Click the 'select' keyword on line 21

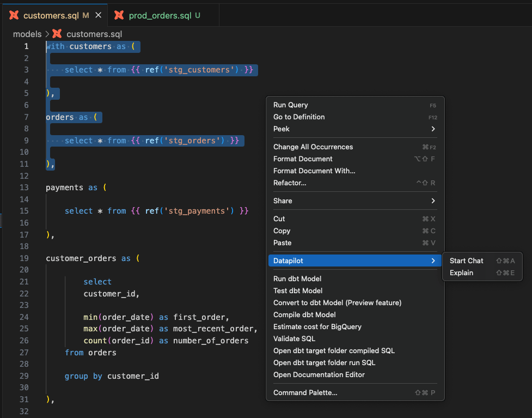pos(97,282)
